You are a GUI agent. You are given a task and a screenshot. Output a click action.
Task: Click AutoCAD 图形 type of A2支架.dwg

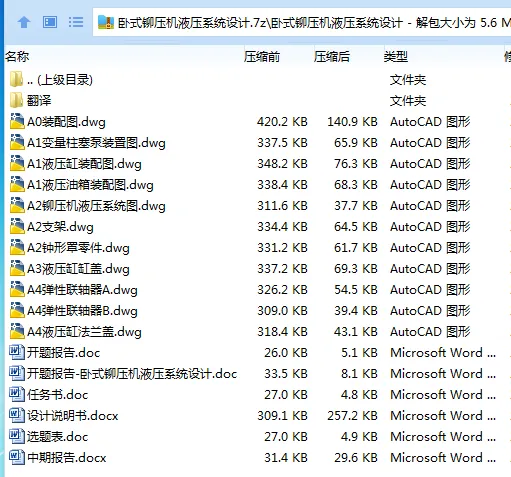tap(430, 227)
